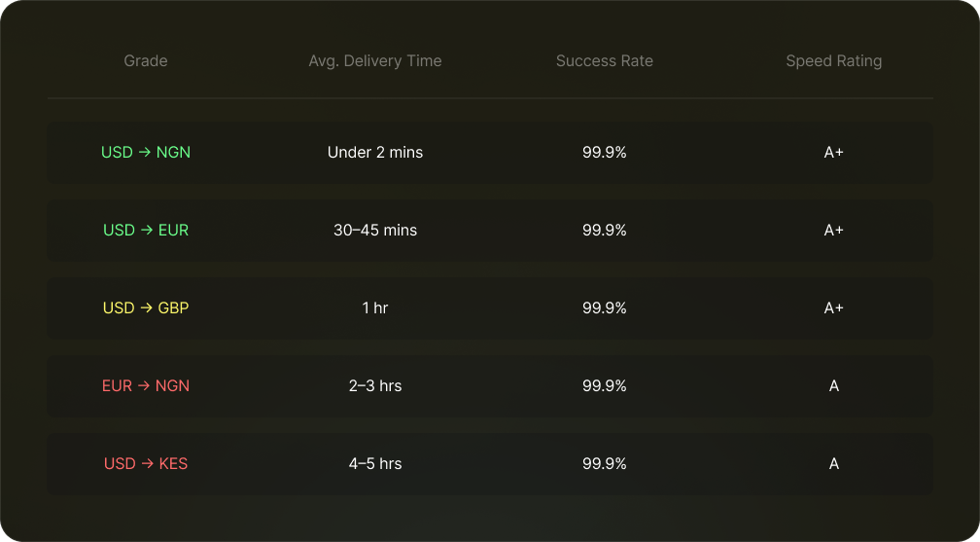Select the '1 hr' delivery time cell

[375, 307]
